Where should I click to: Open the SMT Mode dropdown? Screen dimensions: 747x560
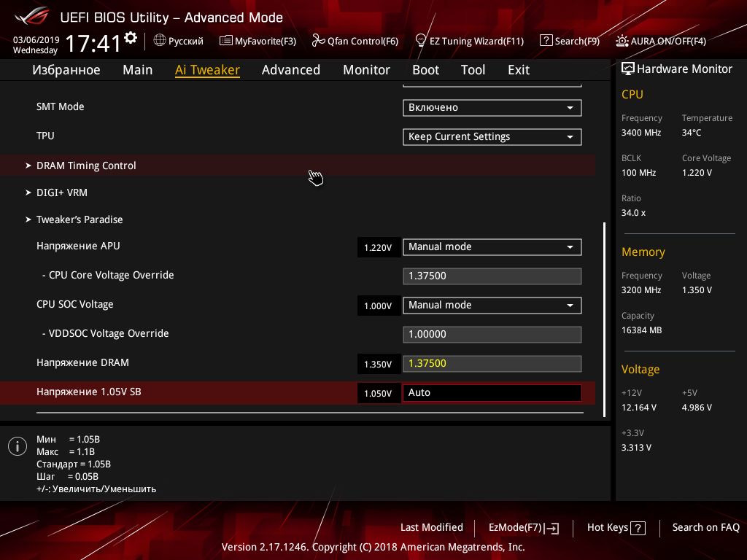[492, 108]
